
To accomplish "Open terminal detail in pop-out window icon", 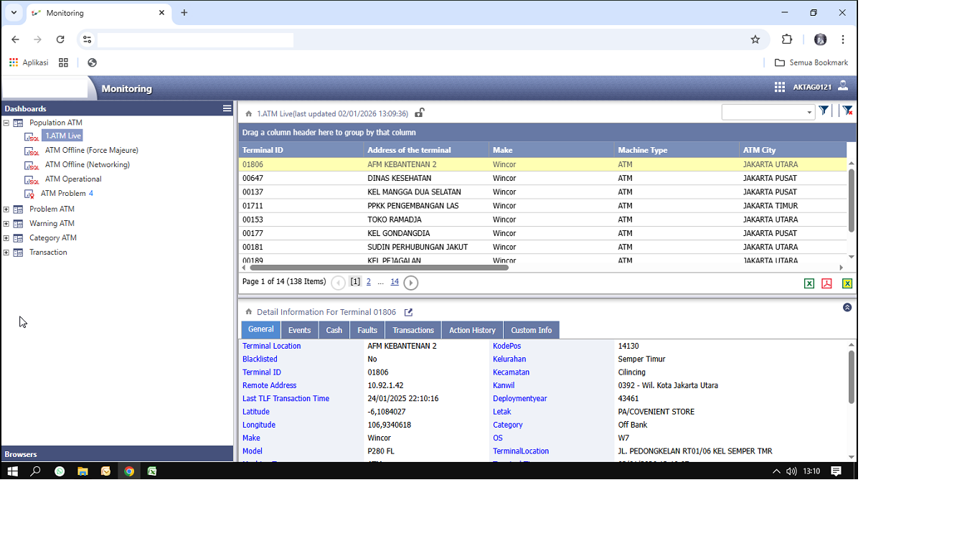I will [x=408, y=312].
